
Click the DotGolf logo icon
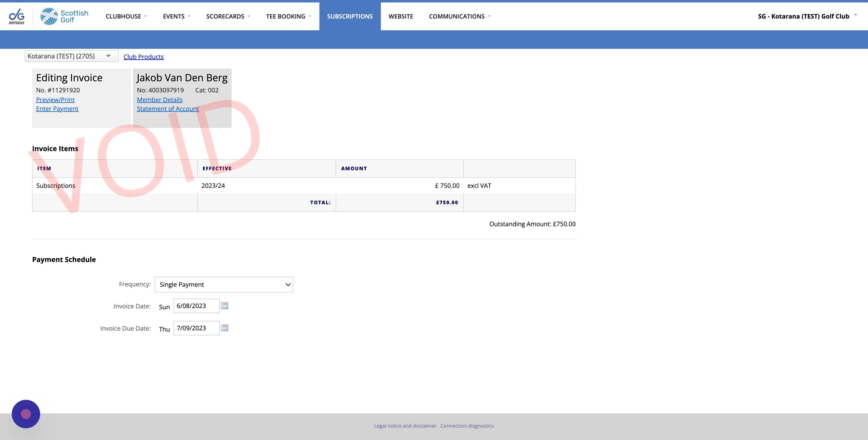[16, 16]
